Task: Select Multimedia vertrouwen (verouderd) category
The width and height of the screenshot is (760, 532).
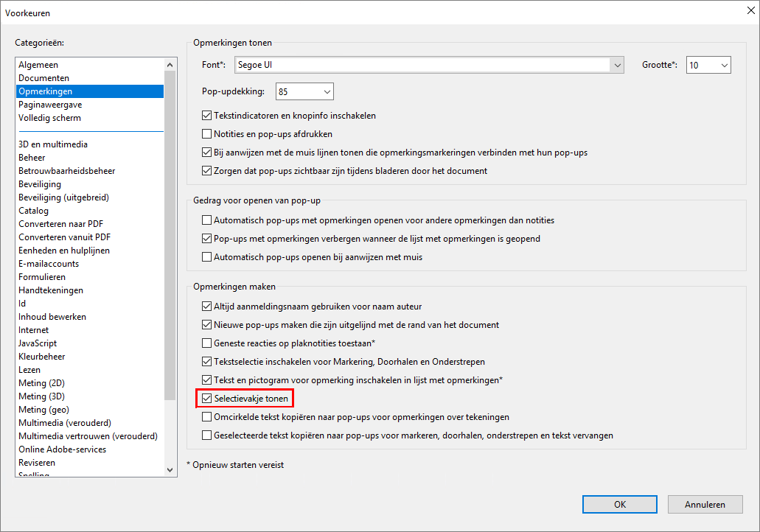Action: click(90, 436)
